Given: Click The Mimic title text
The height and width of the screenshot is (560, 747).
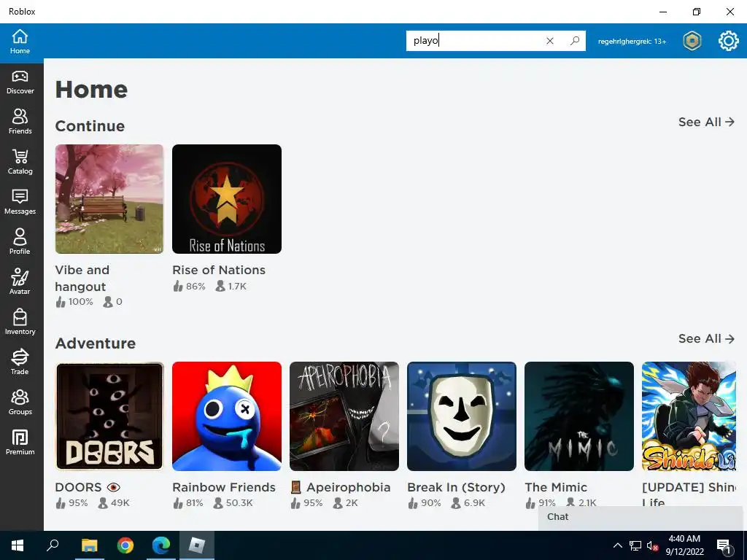Looking at the screenshot, I should click(556, 487).
